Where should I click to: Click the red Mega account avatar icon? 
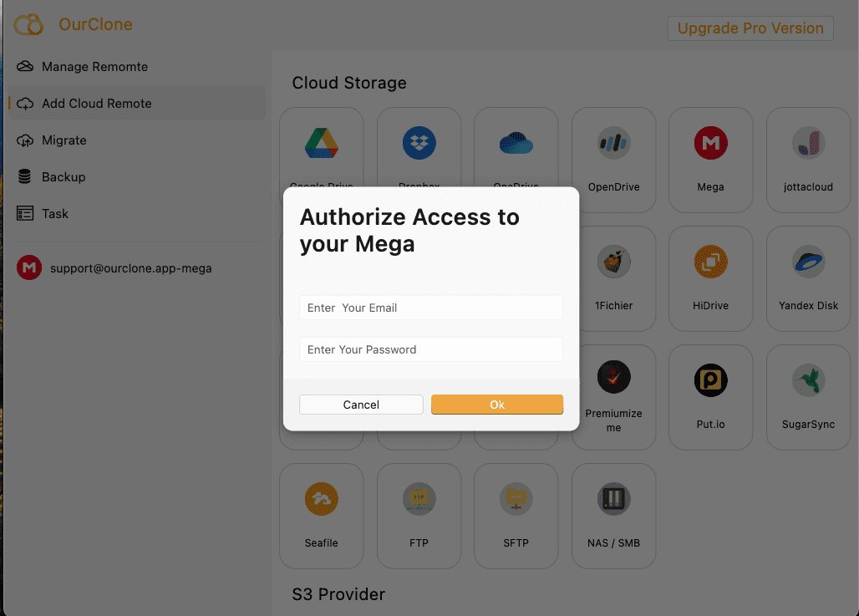point(29,268)
